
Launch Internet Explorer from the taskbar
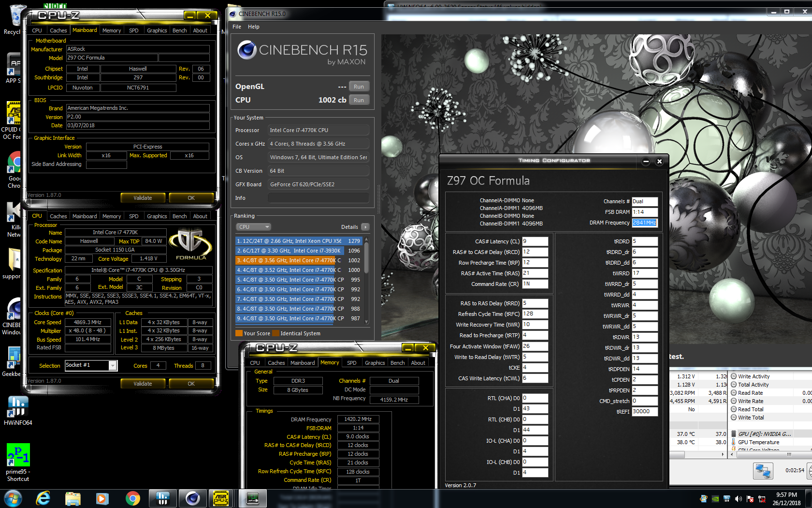coord(43,498)
